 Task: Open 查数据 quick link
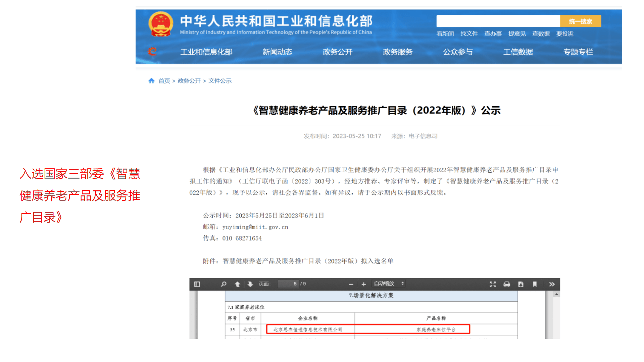click(x=541, y=34)
